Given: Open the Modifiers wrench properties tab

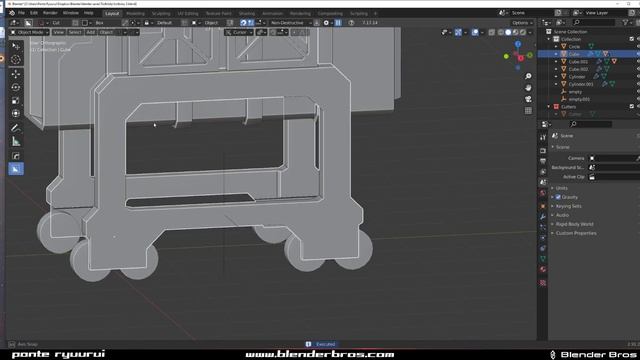Looking at the screenshot, I should tap(543, 217).
